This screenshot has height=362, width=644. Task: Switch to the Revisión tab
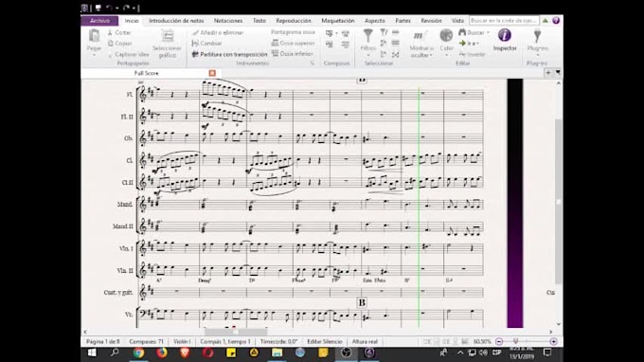coord(431,21)
